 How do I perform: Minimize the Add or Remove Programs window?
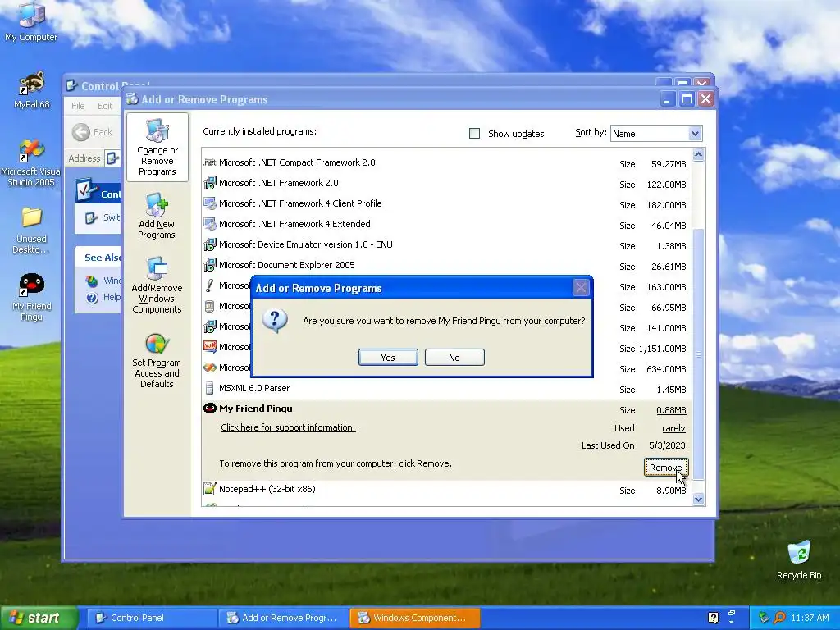(667, 99)
